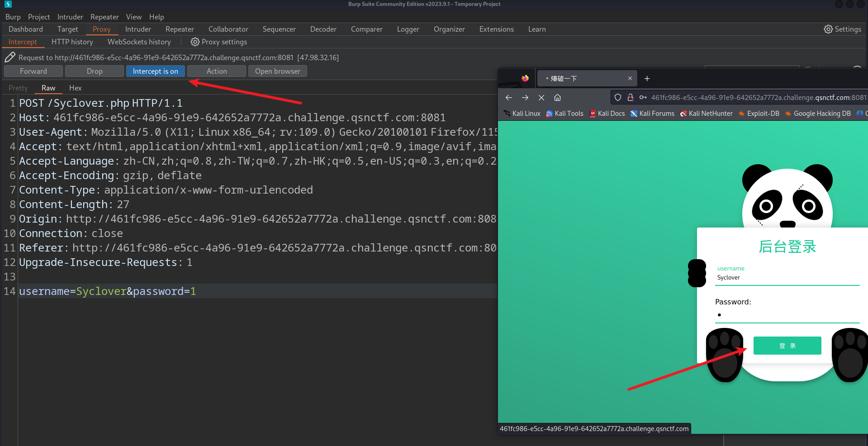Viewport: 868px width, 446px height.
Task: Open the Decoder tab
Action: coord(323,29)
